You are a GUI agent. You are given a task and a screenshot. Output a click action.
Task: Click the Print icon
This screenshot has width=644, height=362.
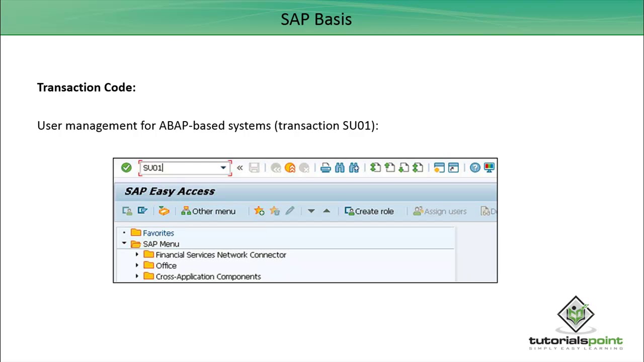coord(326,167)
